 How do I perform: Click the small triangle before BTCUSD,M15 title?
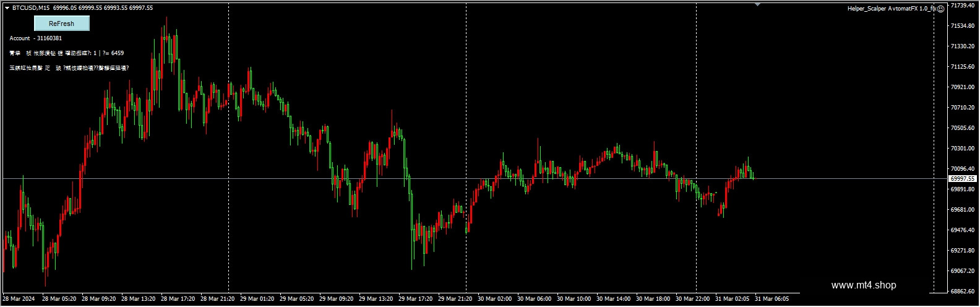pos(7,8)
